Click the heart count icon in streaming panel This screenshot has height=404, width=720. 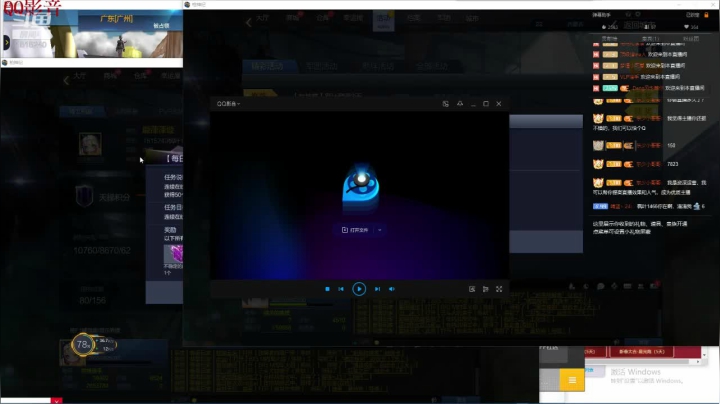686,27
